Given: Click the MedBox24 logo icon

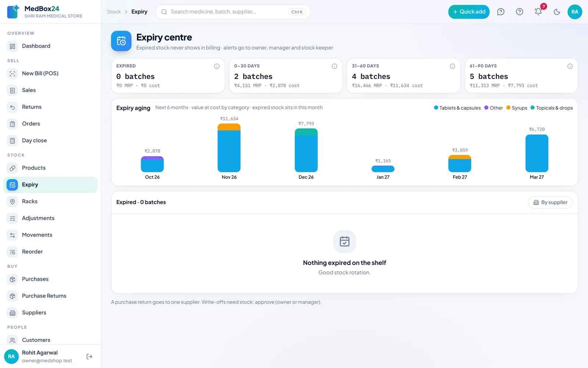Looking at the screenshot, I should click(x=13, y=12).
